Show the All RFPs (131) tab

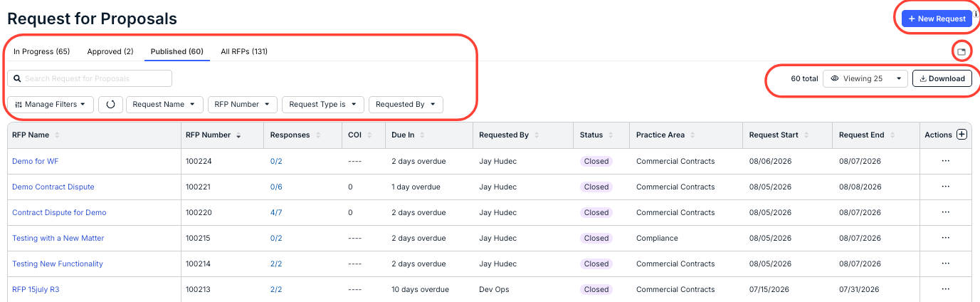click(x=244, y=51)
